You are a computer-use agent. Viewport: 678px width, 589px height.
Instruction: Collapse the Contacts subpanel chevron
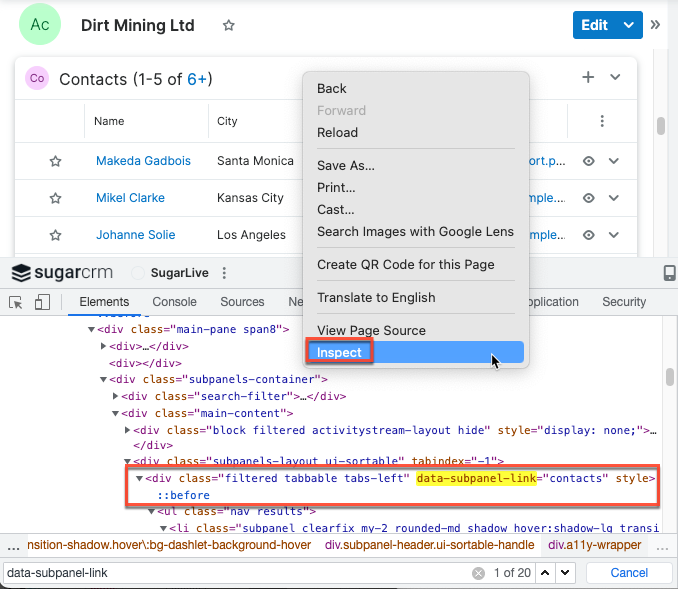615,77
